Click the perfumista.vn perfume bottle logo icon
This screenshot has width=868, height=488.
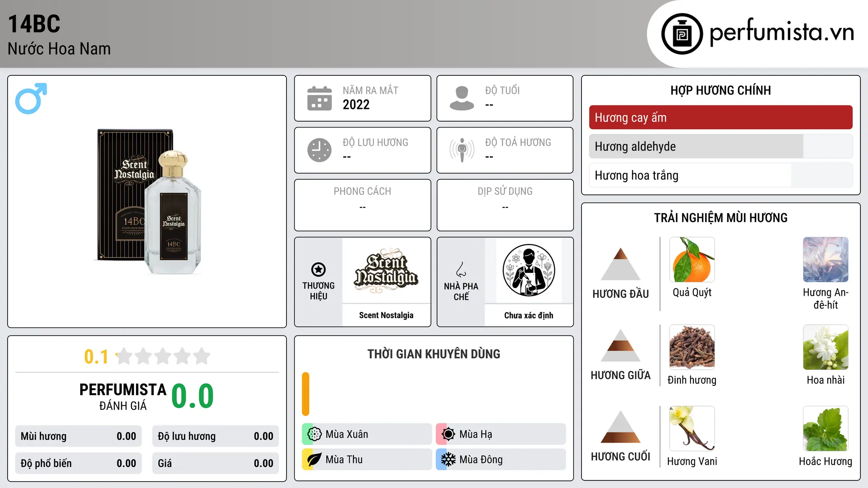pos(682,34)
